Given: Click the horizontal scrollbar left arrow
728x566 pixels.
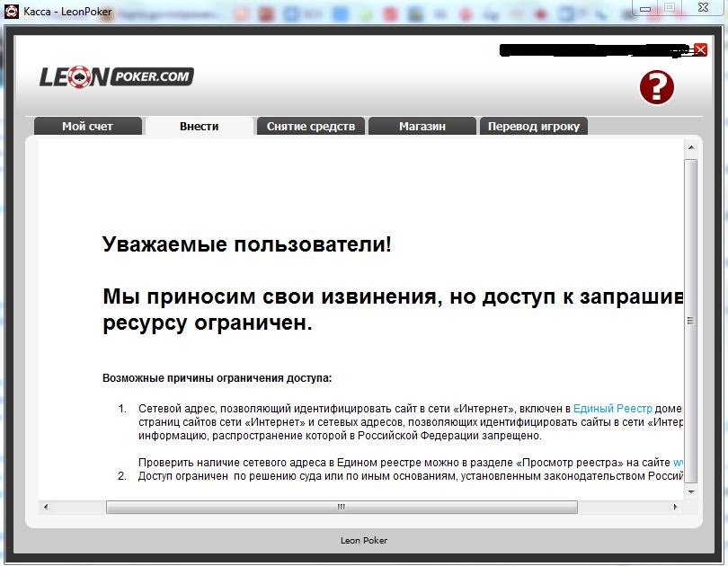Looking at the screenshot, I should [47, 508].
